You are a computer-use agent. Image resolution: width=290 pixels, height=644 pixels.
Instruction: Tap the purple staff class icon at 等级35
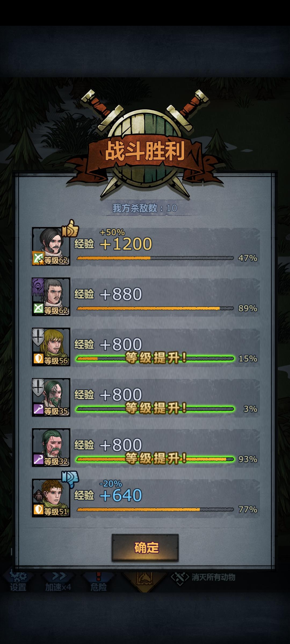pyautogui.click(x=38, y=409)
